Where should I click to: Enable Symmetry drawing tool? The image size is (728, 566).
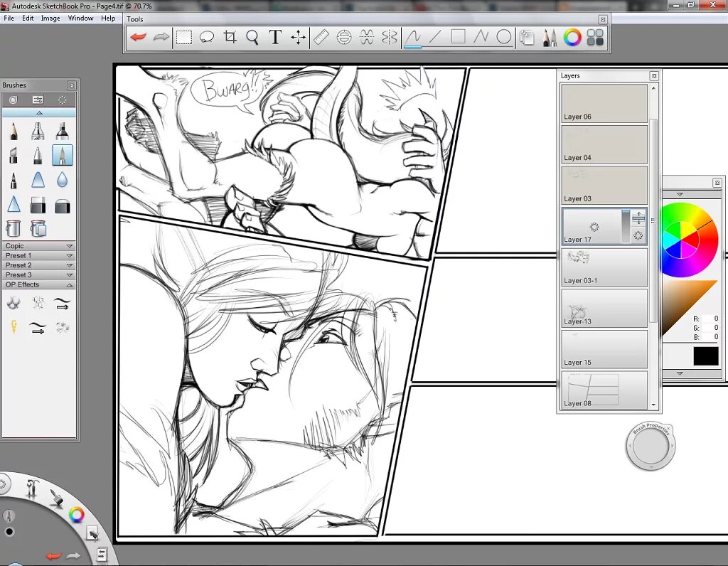389,37
